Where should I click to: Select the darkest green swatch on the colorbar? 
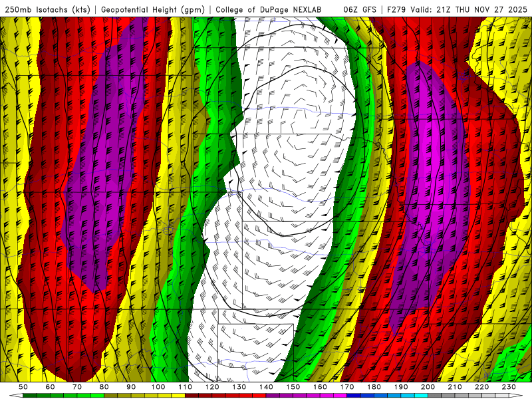tap(29, 396)
